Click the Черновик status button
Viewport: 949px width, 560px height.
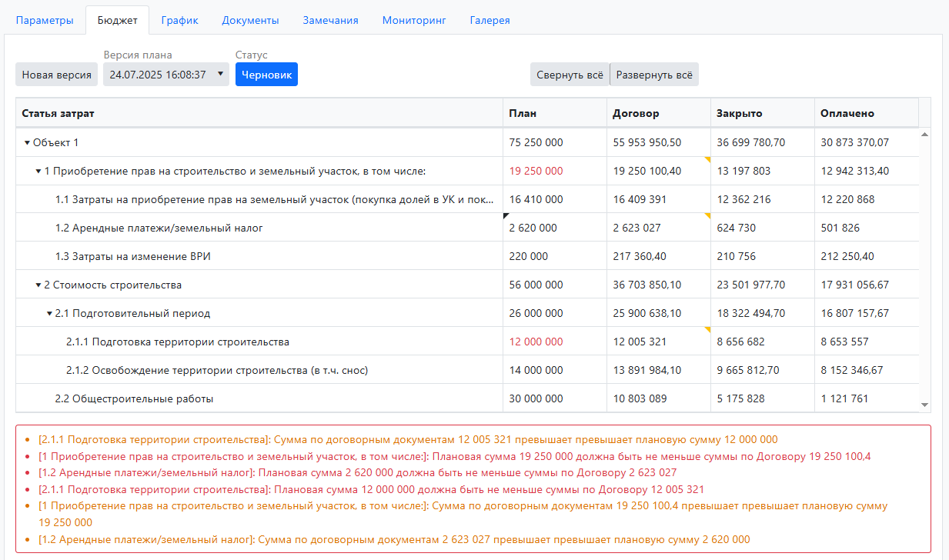(266, 75)
